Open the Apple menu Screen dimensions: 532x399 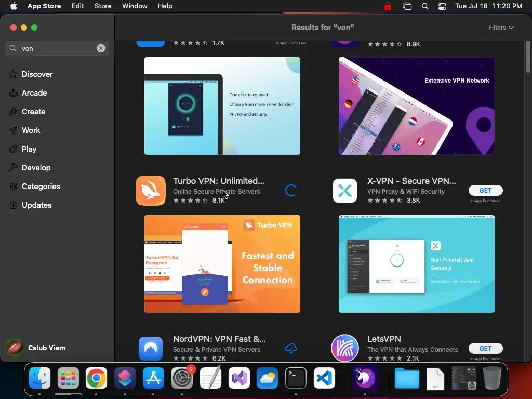(14, 6)
